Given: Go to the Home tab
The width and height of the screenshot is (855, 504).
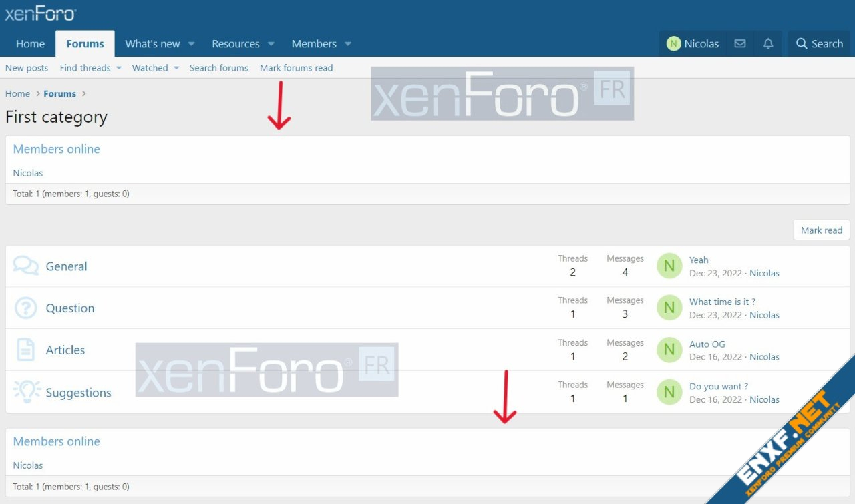Looking at the screenshot, I should 30,44.
